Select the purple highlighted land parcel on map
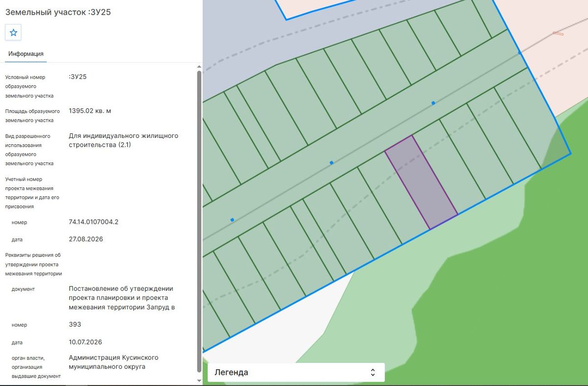Viewport: 588px width, 386px height. (421, 182)
